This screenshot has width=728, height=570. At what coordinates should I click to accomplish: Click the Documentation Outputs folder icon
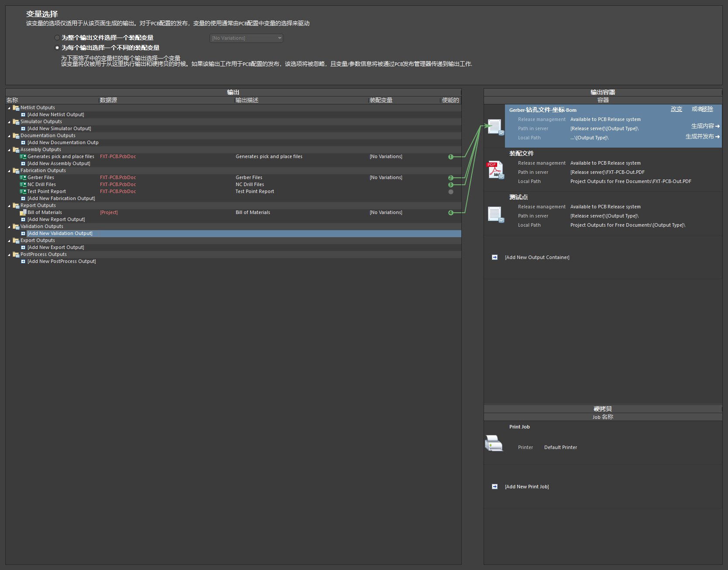[16, 135]
